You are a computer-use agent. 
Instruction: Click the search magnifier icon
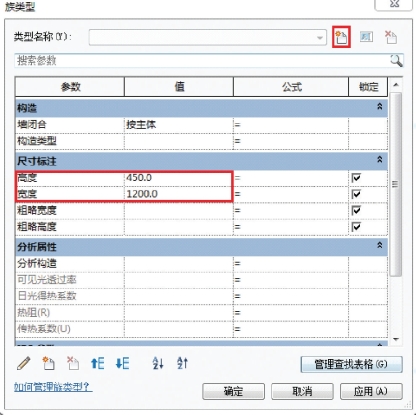pos(396,61)
